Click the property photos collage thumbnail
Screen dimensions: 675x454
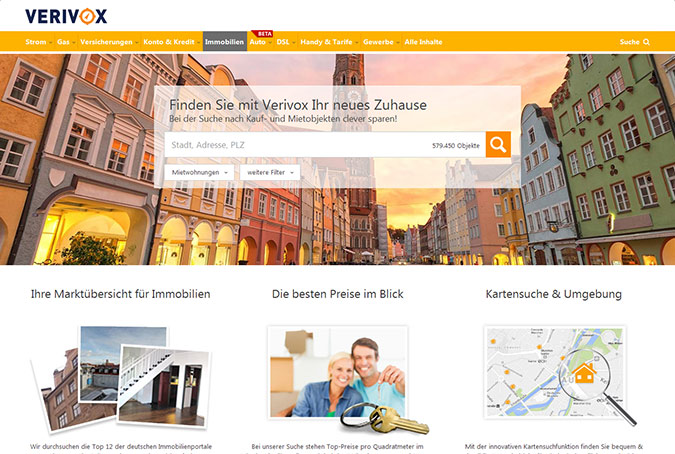[121, 378]
